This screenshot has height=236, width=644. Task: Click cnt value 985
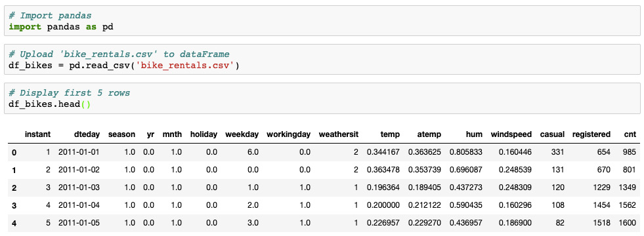point(630,152)
